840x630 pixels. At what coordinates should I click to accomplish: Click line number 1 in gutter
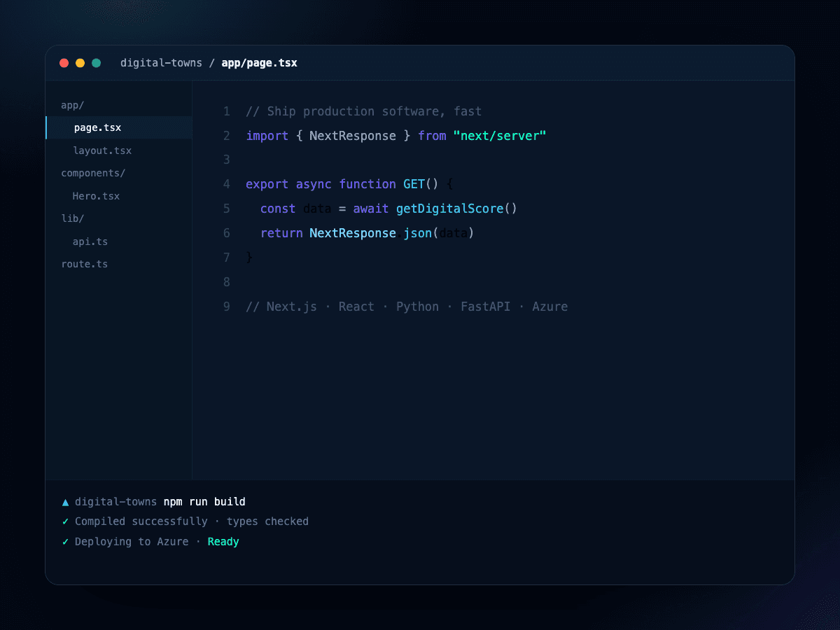point(226,111)
